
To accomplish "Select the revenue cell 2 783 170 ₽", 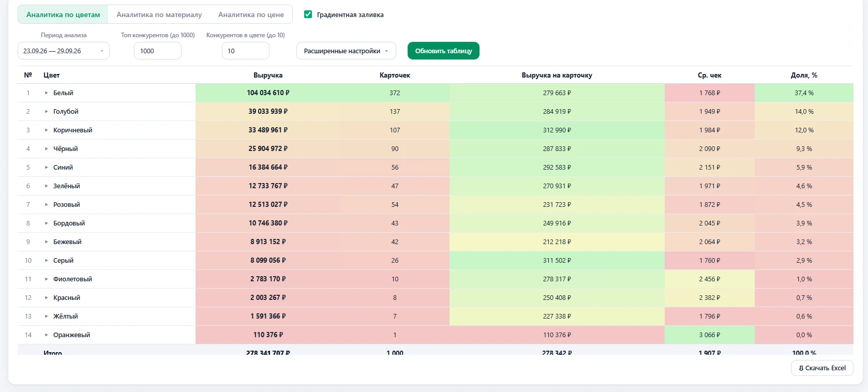I will coord(268,279).
